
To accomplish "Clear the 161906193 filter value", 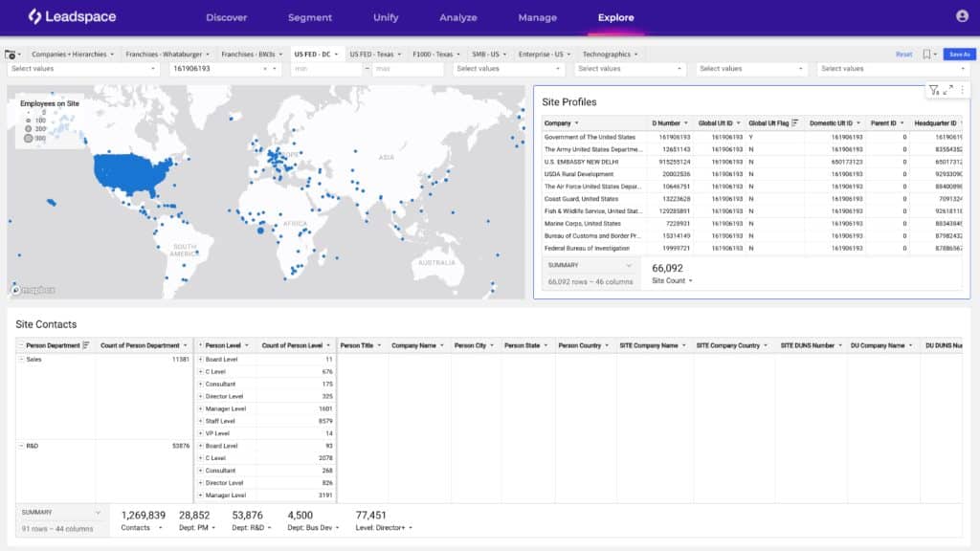I will coord(265,69).
